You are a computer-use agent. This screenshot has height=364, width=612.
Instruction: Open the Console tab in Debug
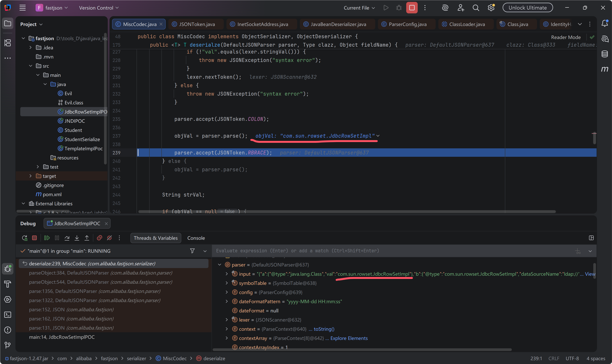(x=196, y=238)
